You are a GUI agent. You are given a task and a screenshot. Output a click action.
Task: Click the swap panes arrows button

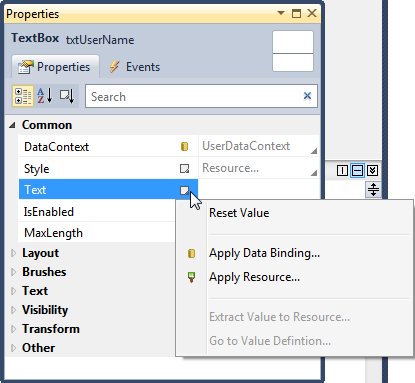(373, 190)
